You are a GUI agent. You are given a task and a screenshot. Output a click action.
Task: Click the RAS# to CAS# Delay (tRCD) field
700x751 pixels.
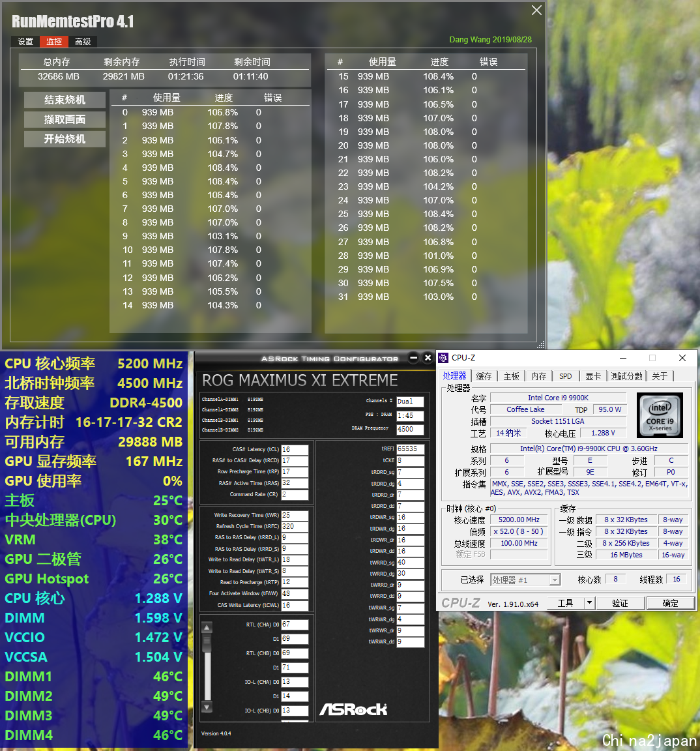point(295,460)
